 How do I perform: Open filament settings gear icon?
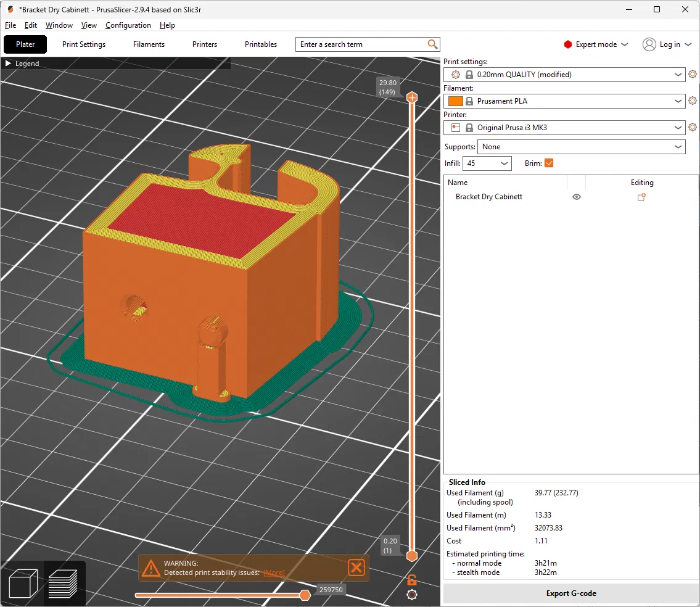point(693,101)
